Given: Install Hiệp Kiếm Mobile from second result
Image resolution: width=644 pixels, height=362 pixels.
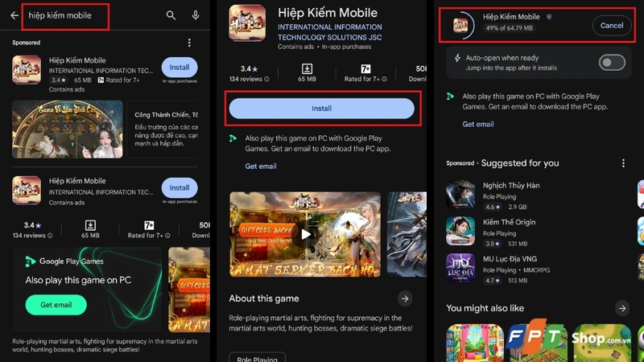Looking at the screenshot, I should (180, 188).
